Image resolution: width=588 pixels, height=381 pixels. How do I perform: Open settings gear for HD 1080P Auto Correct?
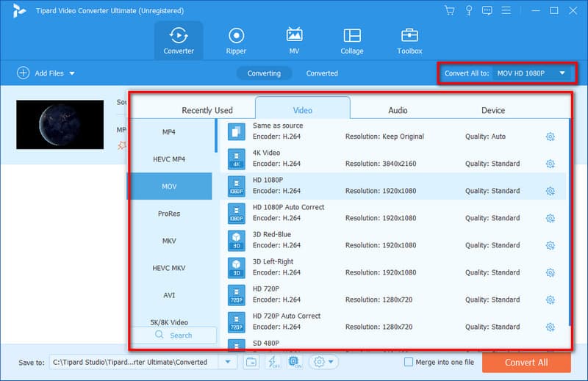click(550, 218)
